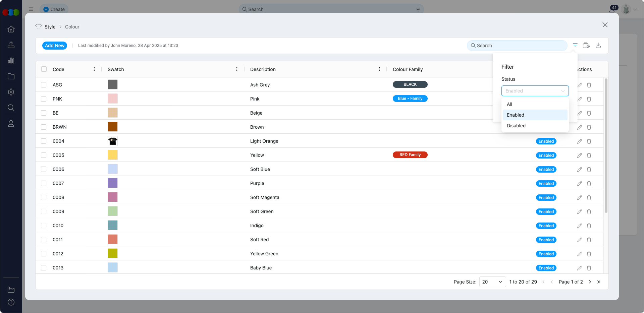The height and width of the screenshot is (313, 644).
Task: Delete Ash Grey using its trash icon
Action: 589,85
